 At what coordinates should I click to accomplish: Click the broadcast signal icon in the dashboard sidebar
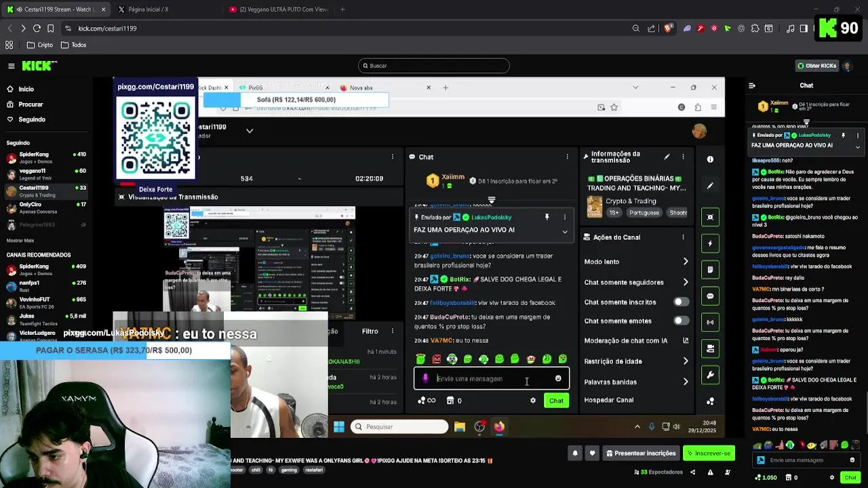pos(710,322)
